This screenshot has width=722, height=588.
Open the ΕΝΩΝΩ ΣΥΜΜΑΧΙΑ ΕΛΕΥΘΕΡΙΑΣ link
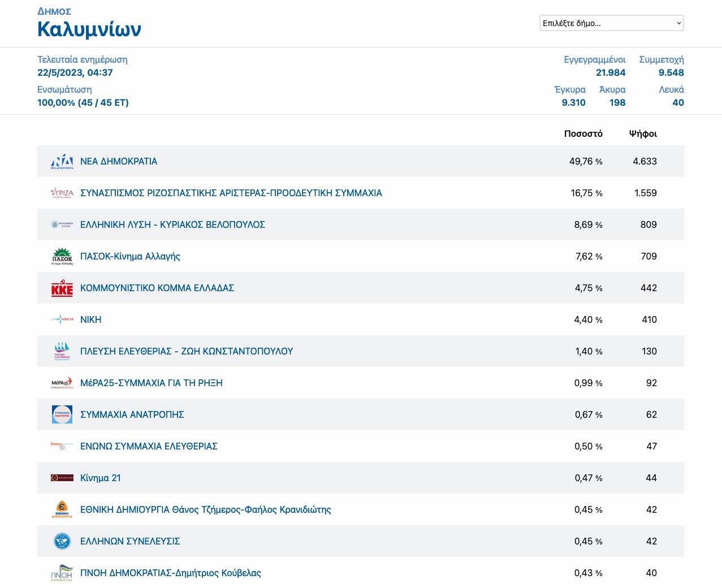149,446
